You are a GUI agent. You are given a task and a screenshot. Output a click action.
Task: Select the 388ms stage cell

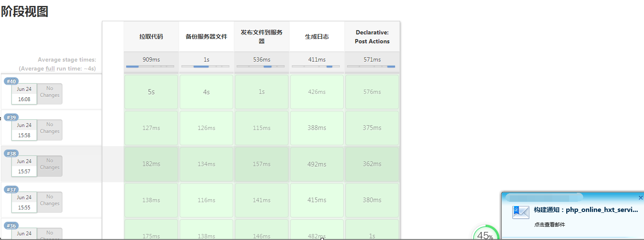click(x=317, y=128)
